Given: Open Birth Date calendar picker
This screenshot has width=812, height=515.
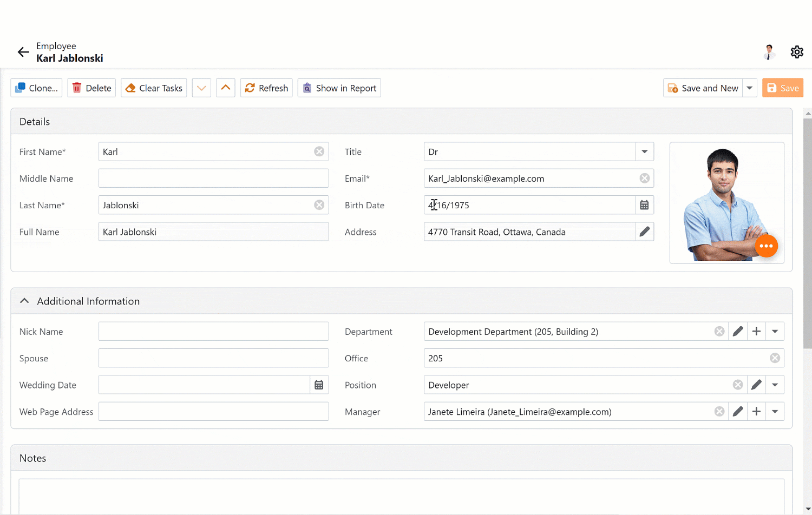Looking at the screenshot, I should (644, 205).
